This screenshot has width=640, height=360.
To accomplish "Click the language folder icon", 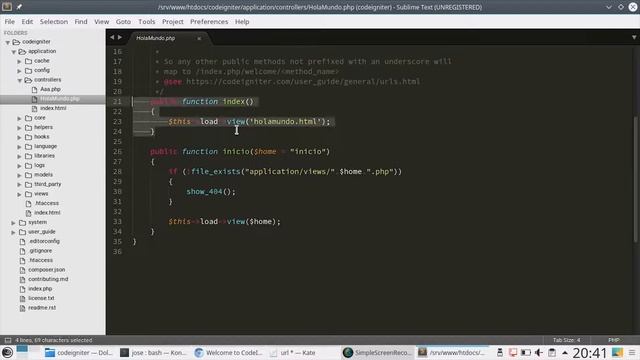I will tap(29, 147).
